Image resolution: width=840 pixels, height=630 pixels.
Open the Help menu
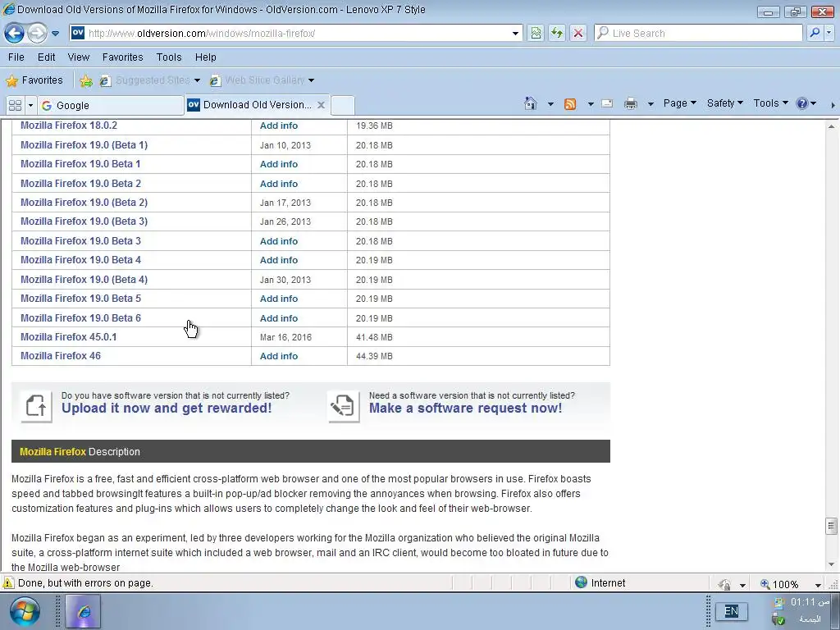205,57
